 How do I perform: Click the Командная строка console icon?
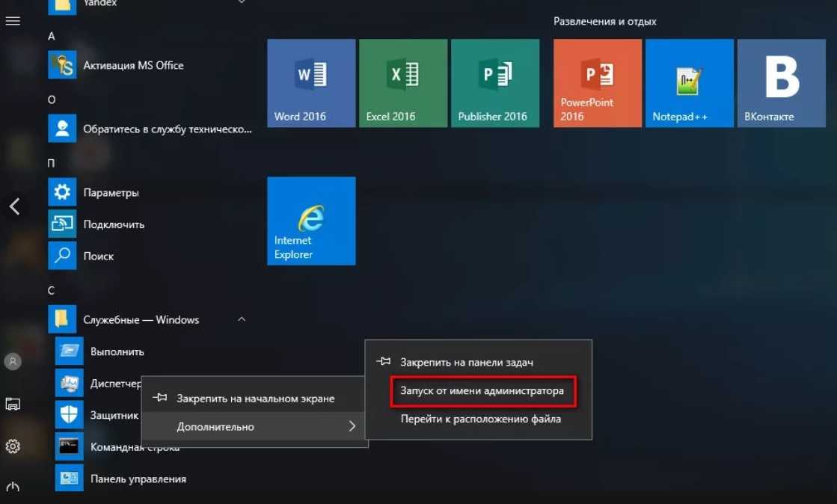point(70,447)
